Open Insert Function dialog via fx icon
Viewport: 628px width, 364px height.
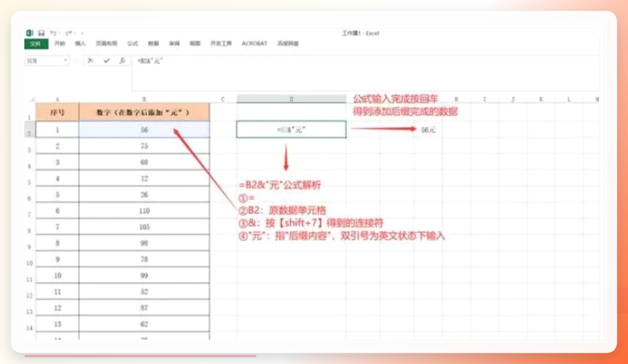point(122,61)
